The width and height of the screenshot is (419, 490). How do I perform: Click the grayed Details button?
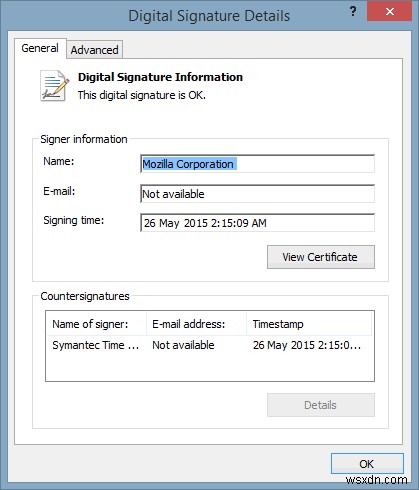321,405
